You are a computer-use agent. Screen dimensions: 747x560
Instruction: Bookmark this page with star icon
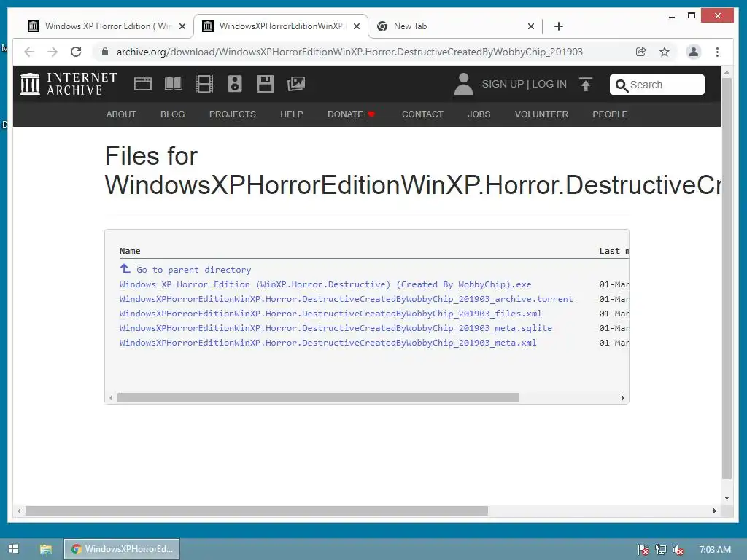coord(665,52)
